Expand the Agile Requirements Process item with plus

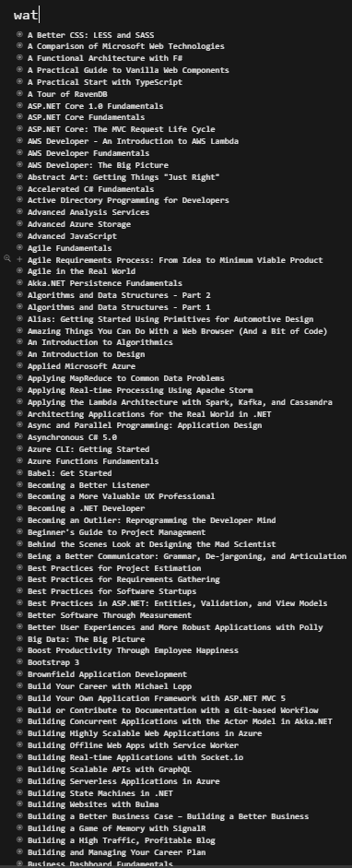click(x=20, y=259)
